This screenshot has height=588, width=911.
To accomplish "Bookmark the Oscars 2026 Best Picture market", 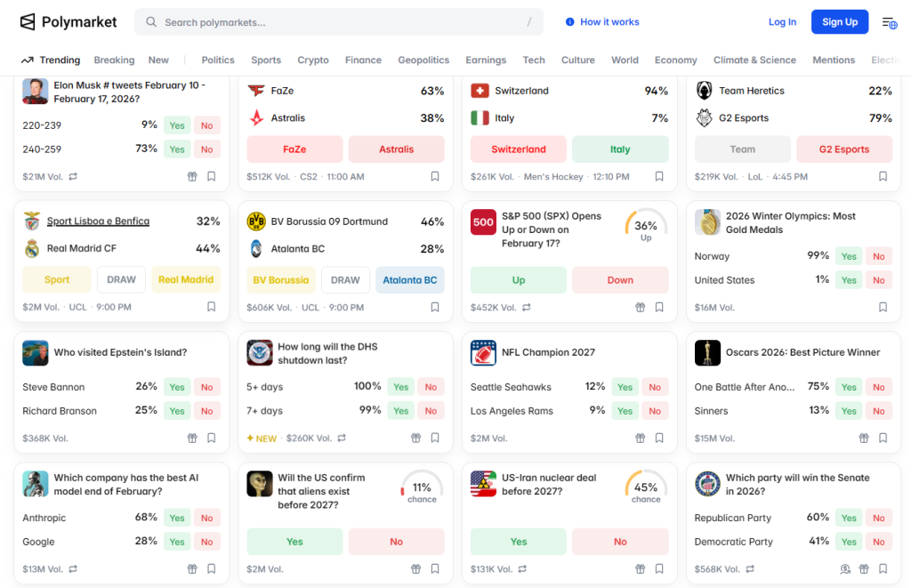I will point(883,438).
